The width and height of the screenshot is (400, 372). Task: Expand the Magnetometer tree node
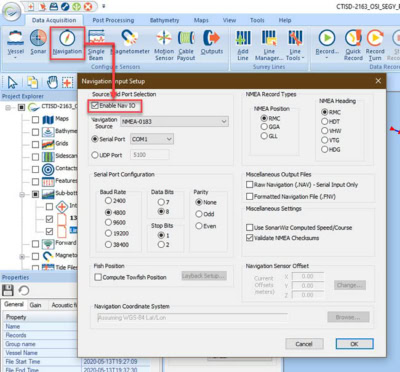click(x=22, y=256)
